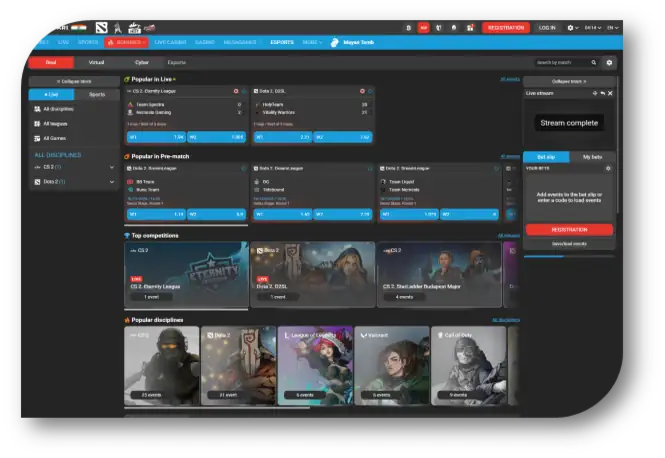
Task: Click the search magnifier icon
Action: tap(594, 62)
